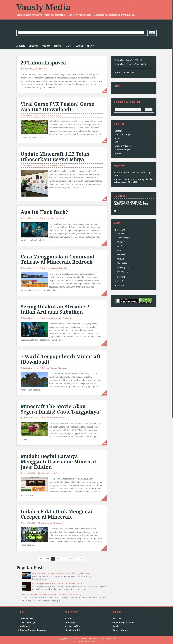The height and width of the screenshot is (644, 173).
Task: Open 'Donate my Project' quick link
Action: (x=123, y=134)
